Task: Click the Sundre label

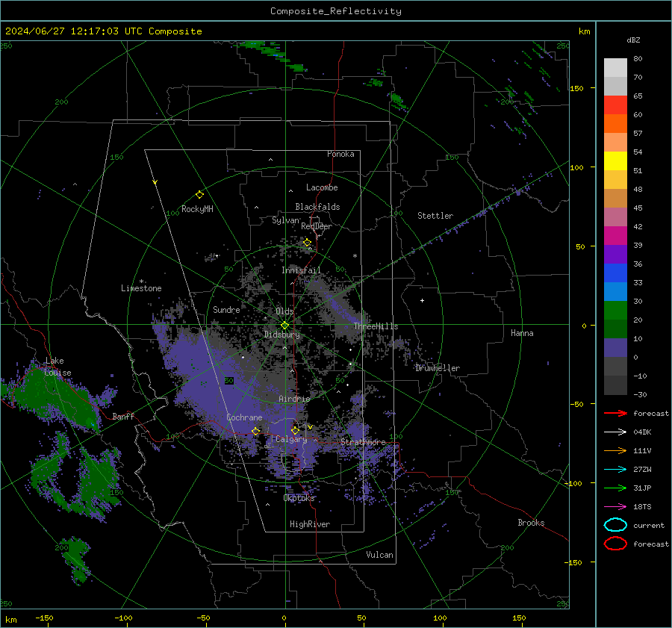Action: [226, 310]
